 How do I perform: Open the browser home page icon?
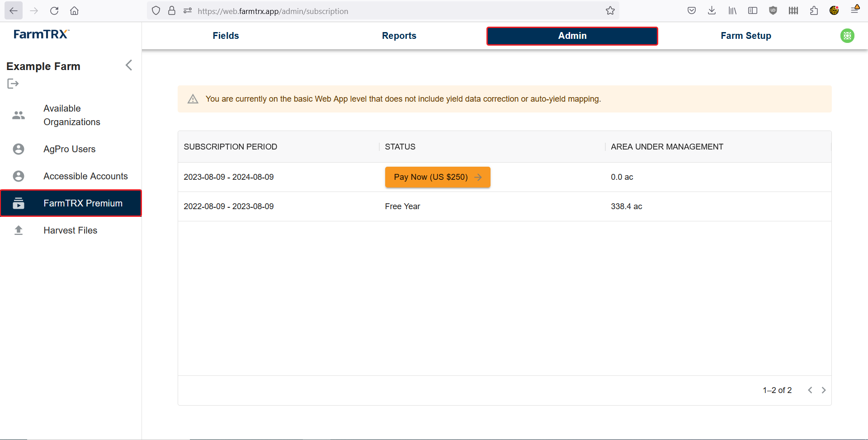pyautogui.click(x=74, y=11)
